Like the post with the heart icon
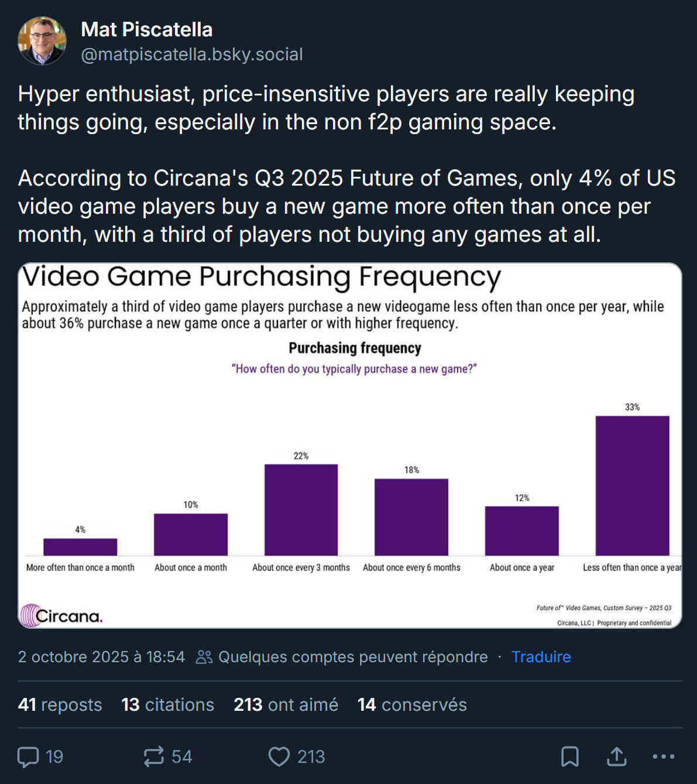Viewport: 697px width, 784px height. 279,756
